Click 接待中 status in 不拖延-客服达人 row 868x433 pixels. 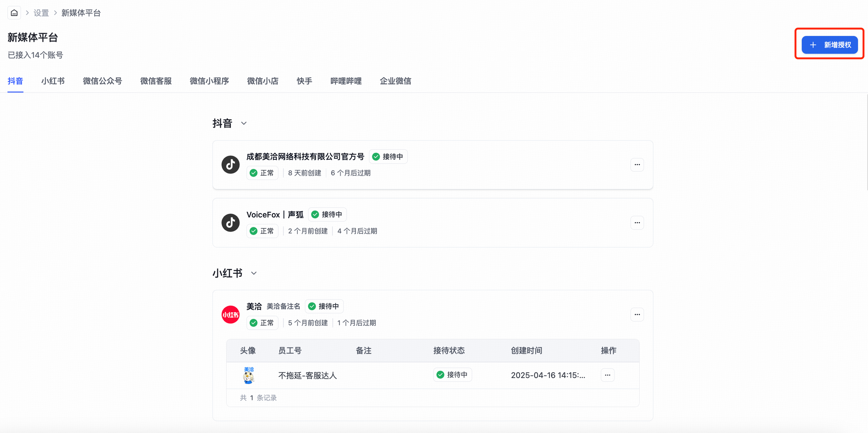tap(453, 375)
